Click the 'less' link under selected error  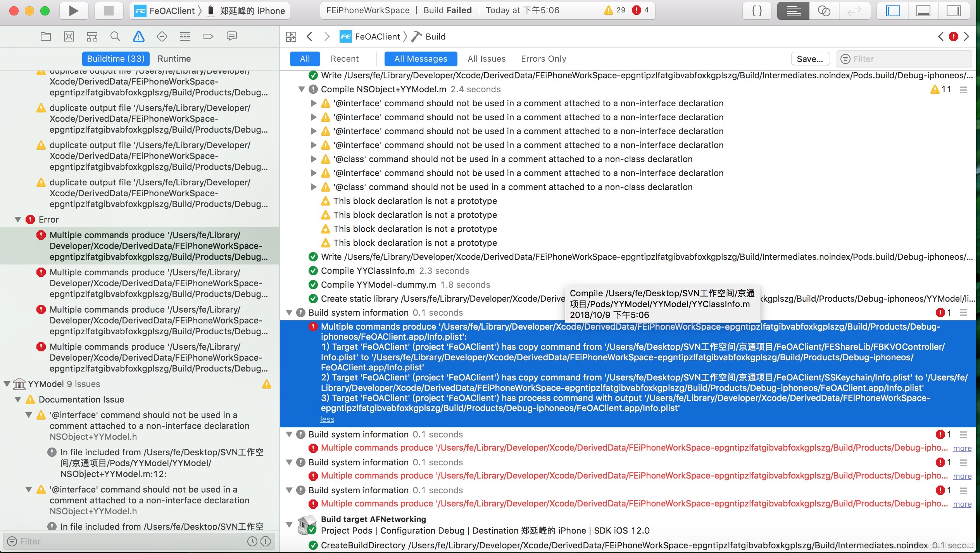(x=327, y=419)
